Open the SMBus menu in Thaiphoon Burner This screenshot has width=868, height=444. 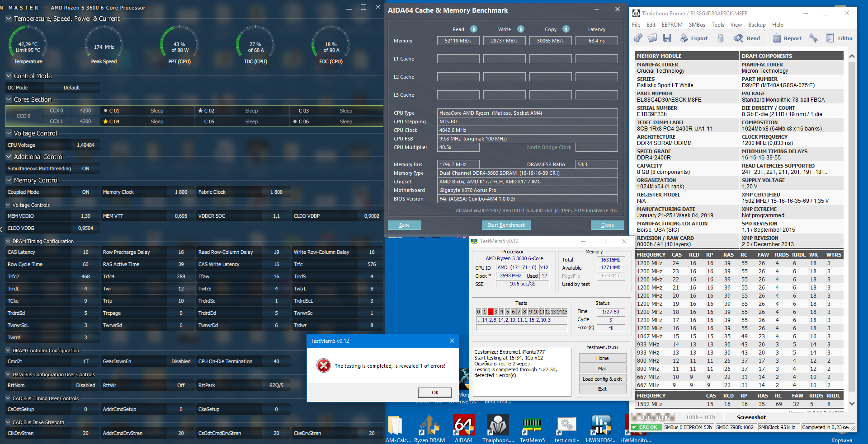point(697,25)
